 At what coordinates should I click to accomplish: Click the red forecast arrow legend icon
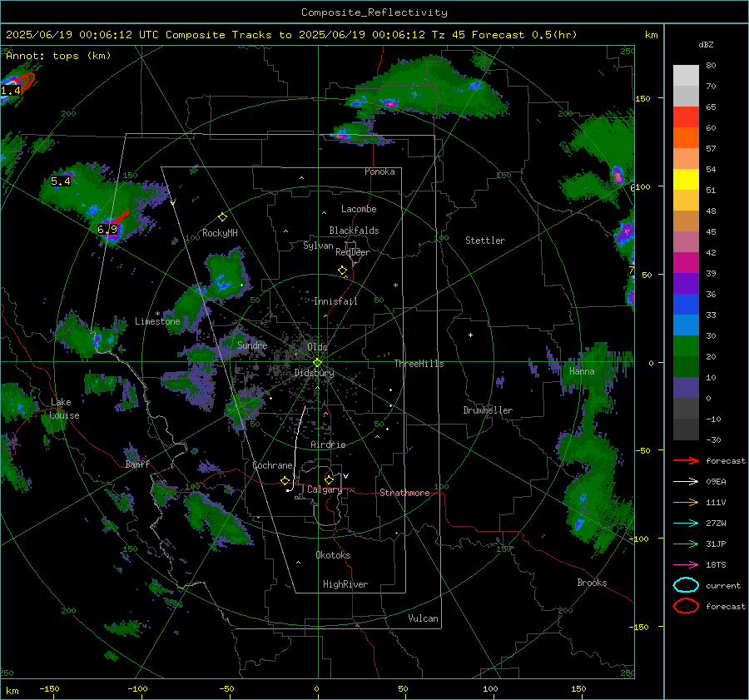[686, 460]
